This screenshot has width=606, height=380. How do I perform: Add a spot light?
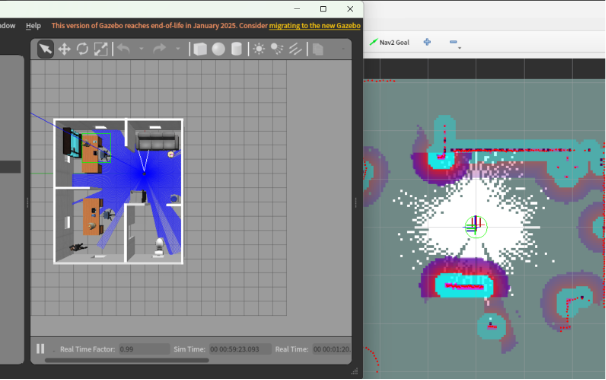[277, 49]
